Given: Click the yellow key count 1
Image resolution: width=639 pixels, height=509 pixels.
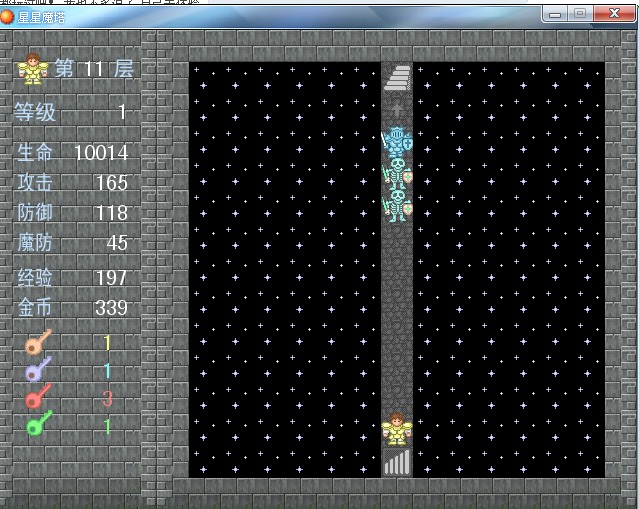Looking at the screenshot, I should point(107,343).
